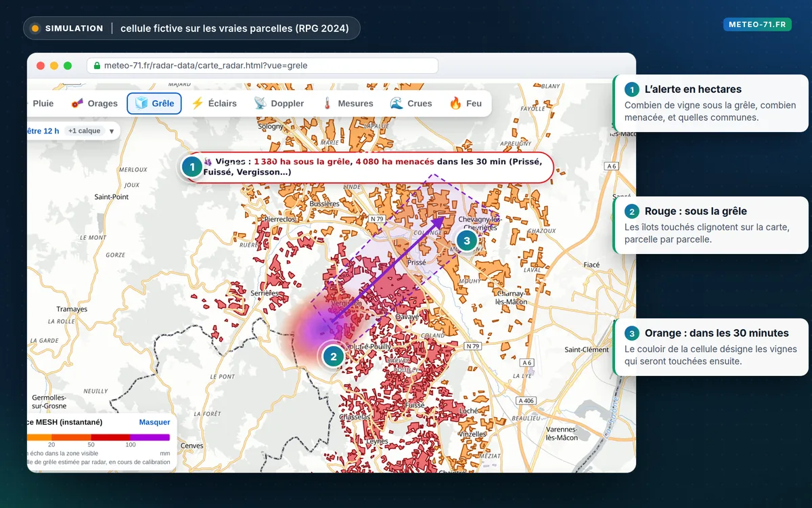
Task: Expand the +1 calque dropdown arrow
Action: 112,131
